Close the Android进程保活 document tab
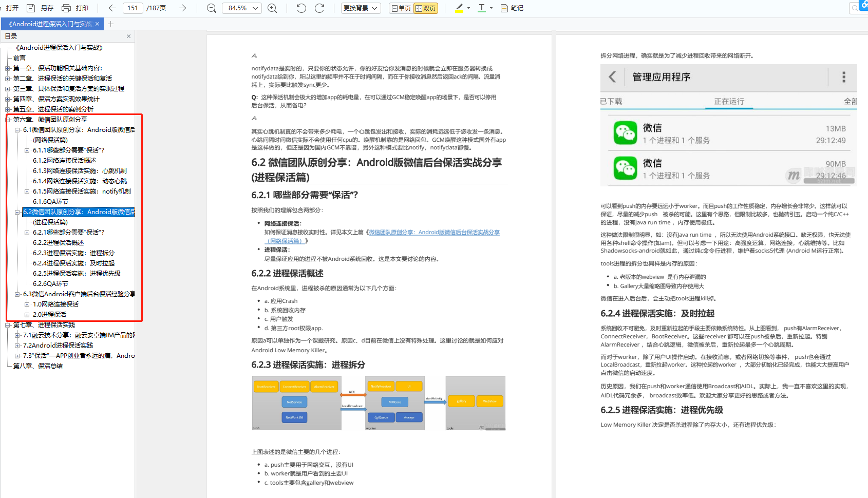 pos(98,24)
